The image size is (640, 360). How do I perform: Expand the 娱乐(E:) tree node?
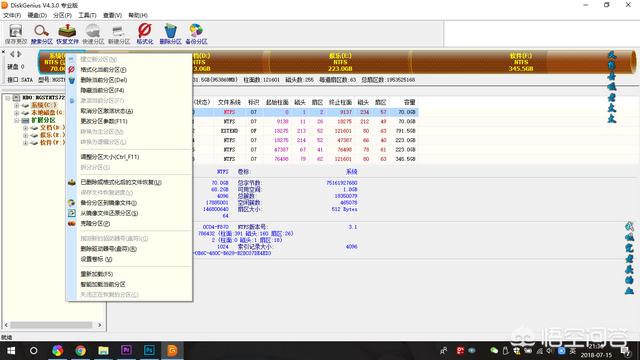[25, 135]
